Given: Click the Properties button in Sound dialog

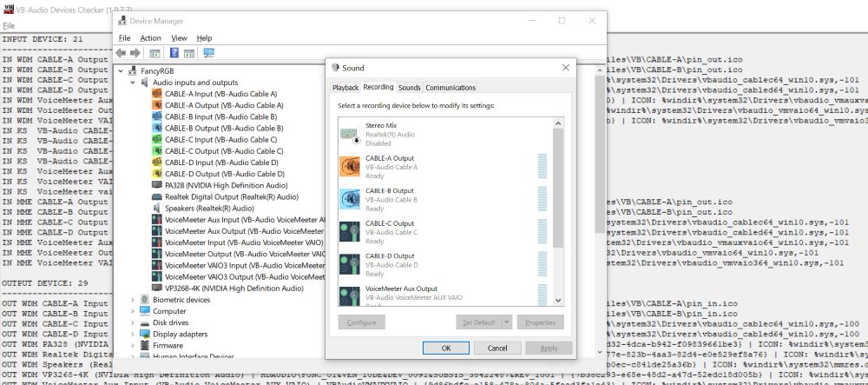Looking at the screenshot, I should (540, 322).
